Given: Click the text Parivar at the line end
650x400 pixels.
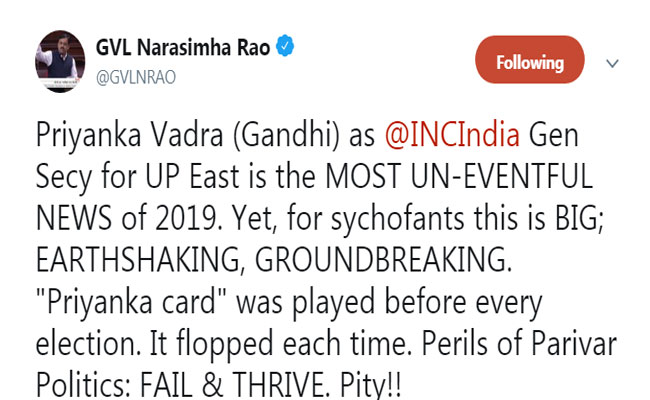Looking at the screenshot, I should [x=574, y=342].
